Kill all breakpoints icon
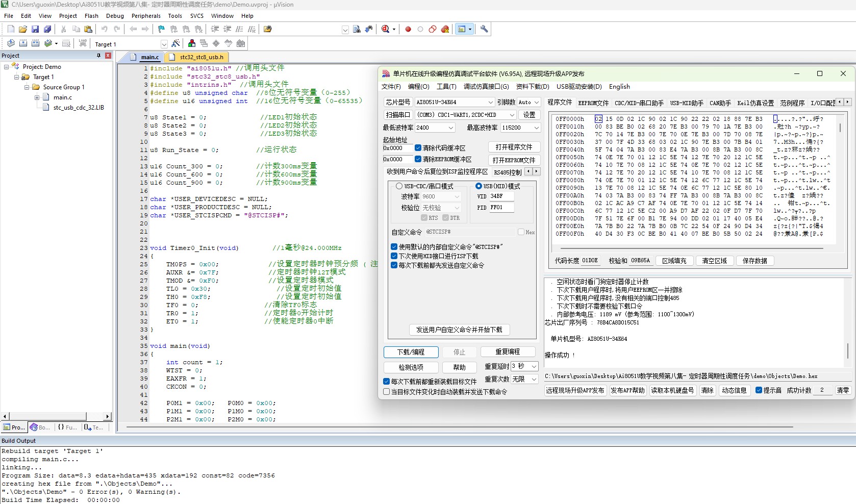The width and height of the screenshot is (856, 504). pyautogui.click(x=445, y=29)
